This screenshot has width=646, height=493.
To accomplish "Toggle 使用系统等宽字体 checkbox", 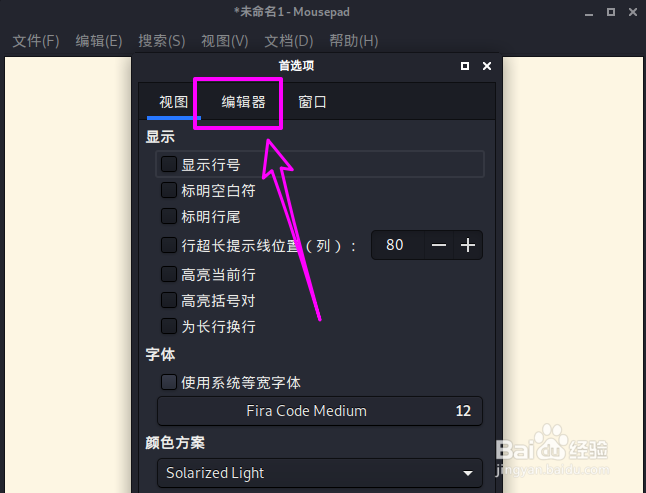I will (169, 382).
